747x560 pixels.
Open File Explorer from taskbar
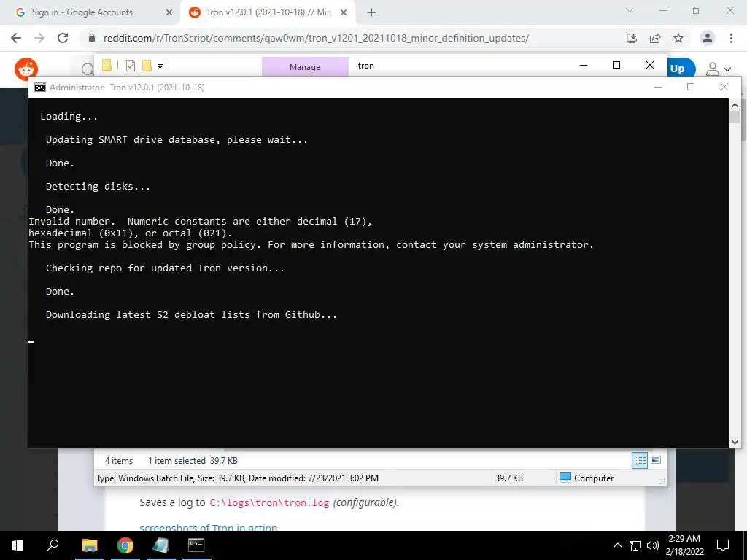(x=89, y=545)
